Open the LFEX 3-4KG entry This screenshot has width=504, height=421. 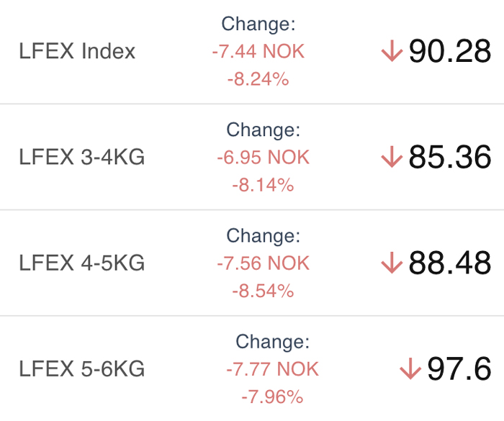pos(82,157)
